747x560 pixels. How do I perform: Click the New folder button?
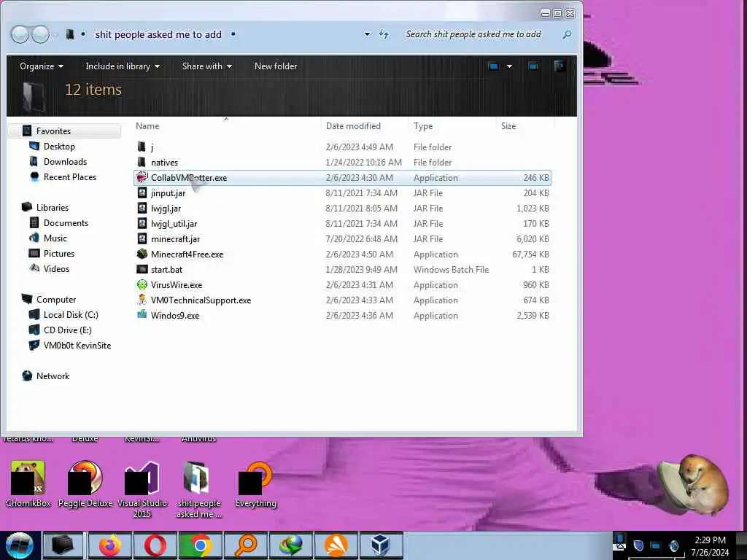276,66
